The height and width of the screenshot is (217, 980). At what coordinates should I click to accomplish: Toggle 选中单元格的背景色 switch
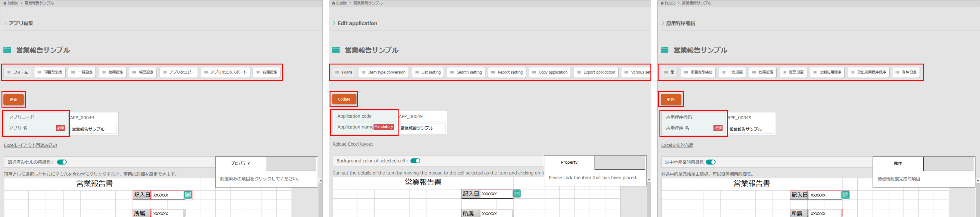[711, 162]
